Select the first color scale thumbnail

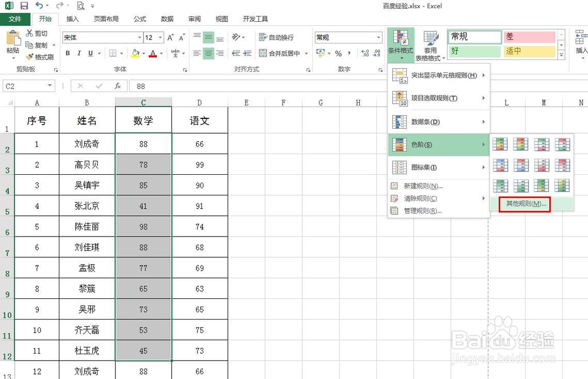(x=500, y=144)
